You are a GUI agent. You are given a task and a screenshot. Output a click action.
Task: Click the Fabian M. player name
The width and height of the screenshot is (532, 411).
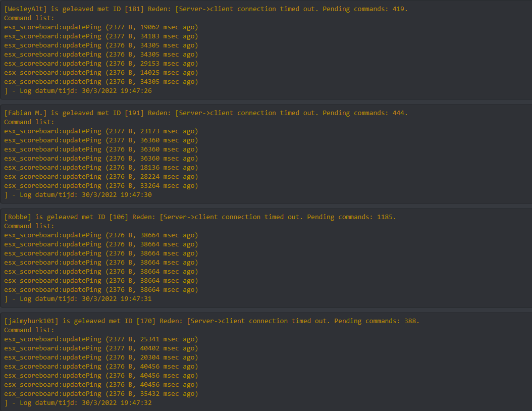pyautogui.click(x=25, y=113)
